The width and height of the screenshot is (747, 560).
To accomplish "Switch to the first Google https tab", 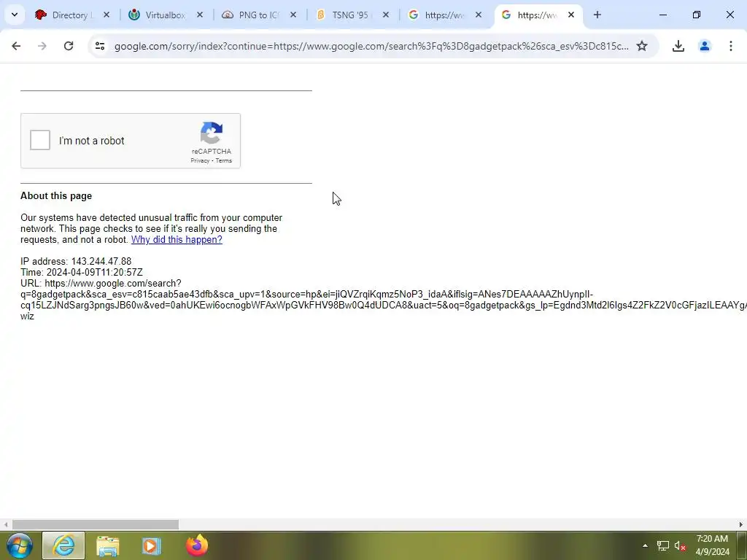I will point(444,15).
